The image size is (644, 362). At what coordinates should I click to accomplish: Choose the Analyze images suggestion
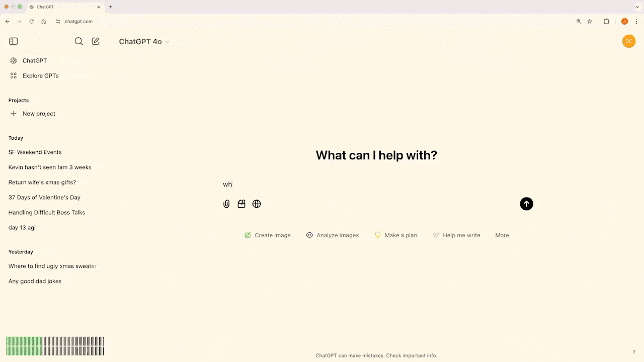pyautogui.click(x=333, y=235)
